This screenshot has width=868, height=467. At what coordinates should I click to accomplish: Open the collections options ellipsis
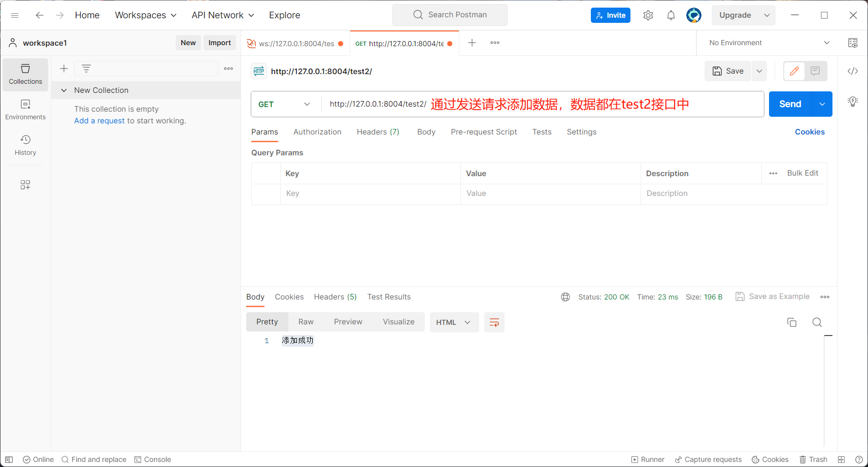tap(228, 69)
